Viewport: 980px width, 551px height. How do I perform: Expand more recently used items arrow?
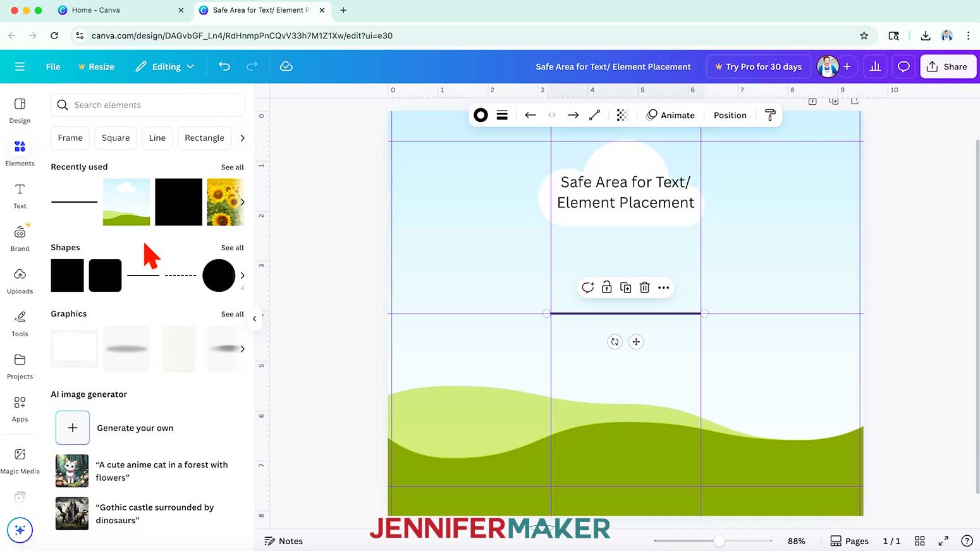242,202
